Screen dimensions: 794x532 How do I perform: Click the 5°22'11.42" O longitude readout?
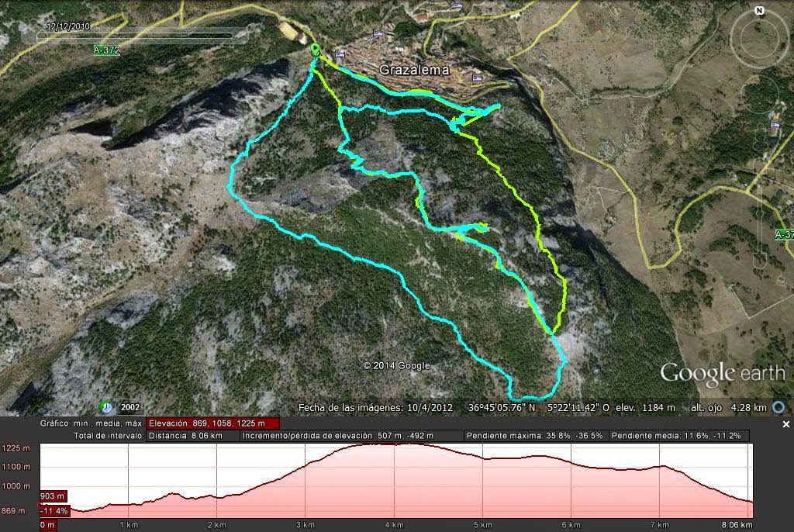[x=578, y=407]
